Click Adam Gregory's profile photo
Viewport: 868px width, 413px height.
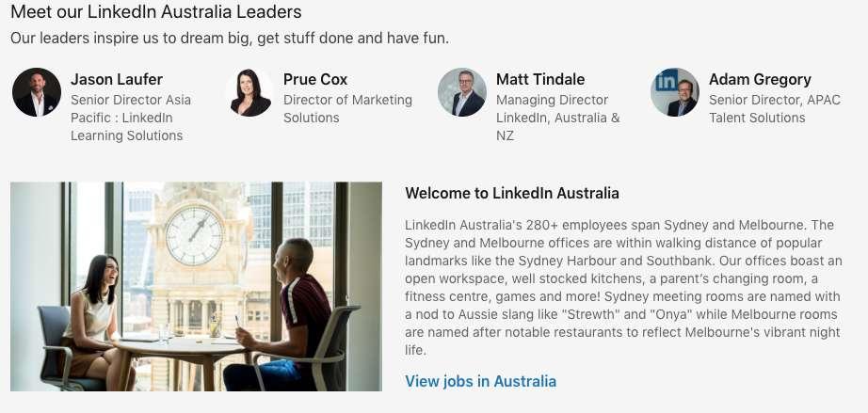coord(675,92)
